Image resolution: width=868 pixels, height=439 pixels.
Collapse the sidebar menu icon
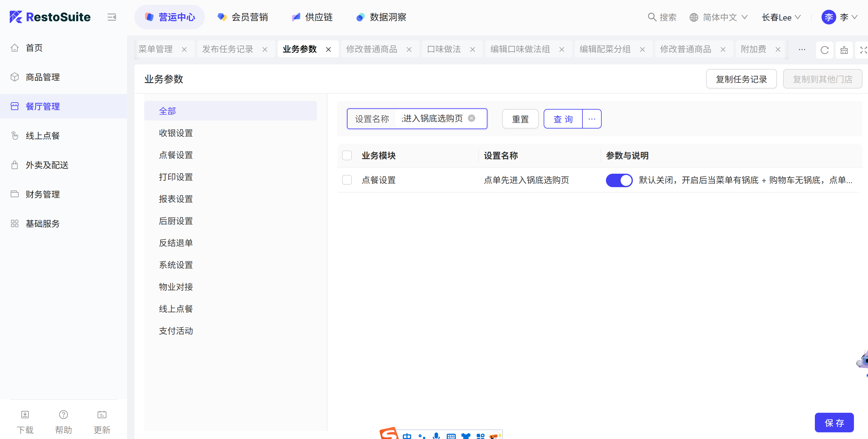click(x=111, y=17)
